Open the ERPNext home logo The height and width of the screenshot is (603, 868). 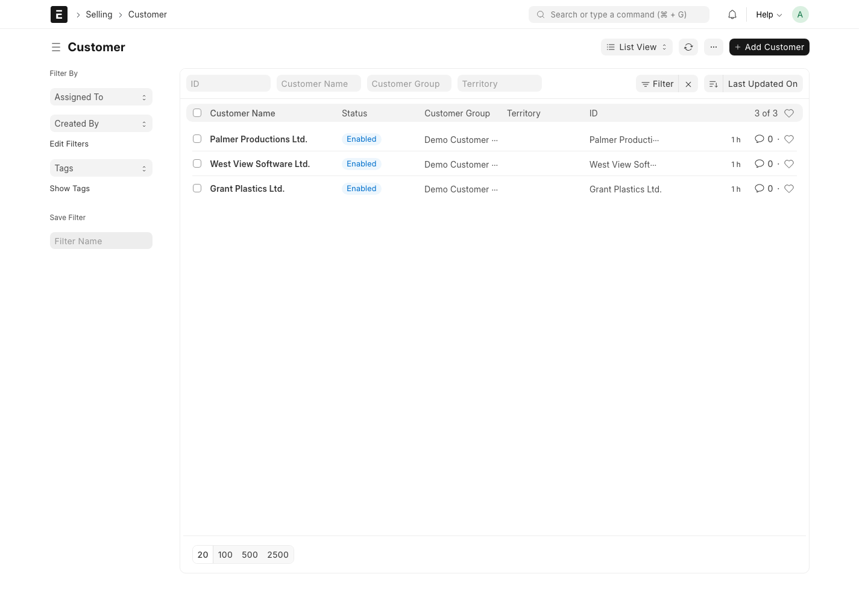(x=58, y=14)
